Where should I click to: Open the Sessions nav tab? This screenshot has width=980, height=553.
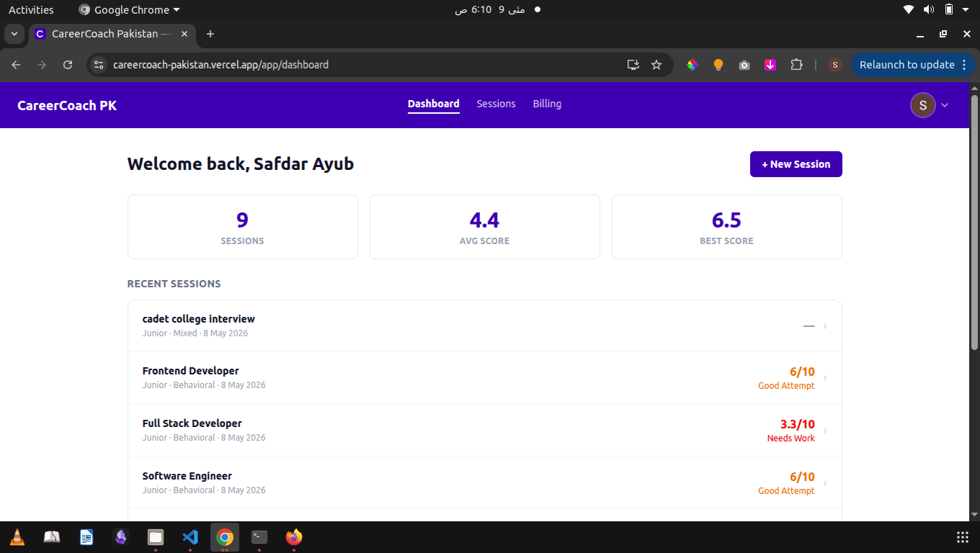(x=496, y=104)
